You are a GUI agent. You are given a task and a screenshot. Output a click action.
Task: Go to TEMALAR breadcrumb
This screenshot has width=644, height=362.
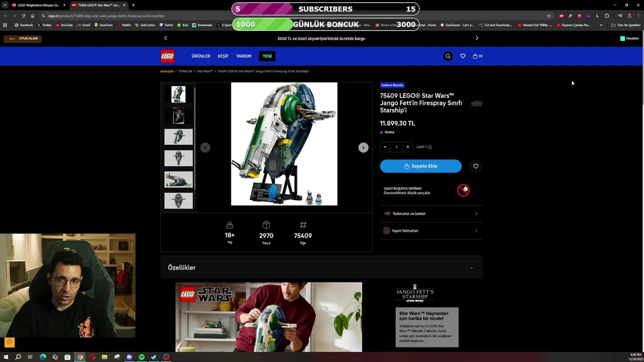(185, 71)
